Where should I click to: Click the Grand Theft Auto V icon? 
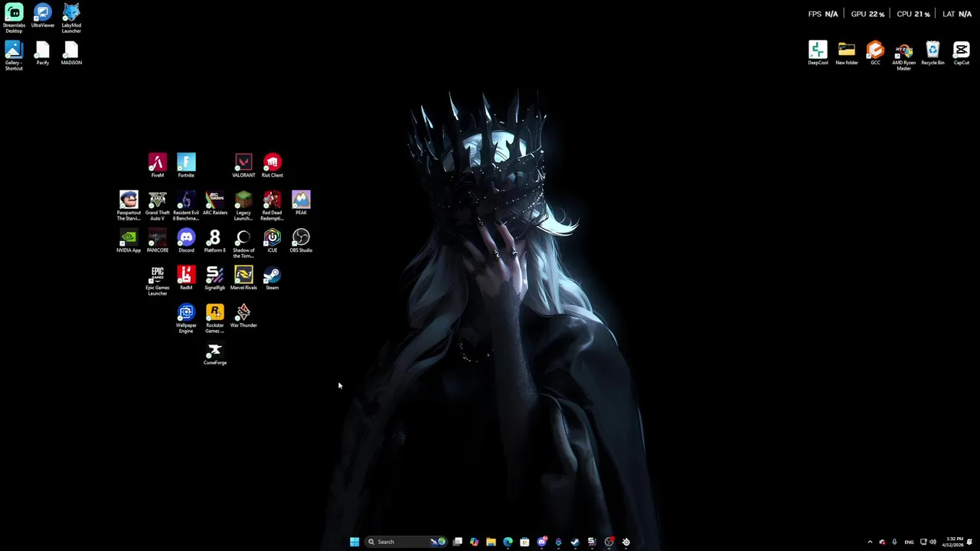pyautogui.click(x=157, y=206)
